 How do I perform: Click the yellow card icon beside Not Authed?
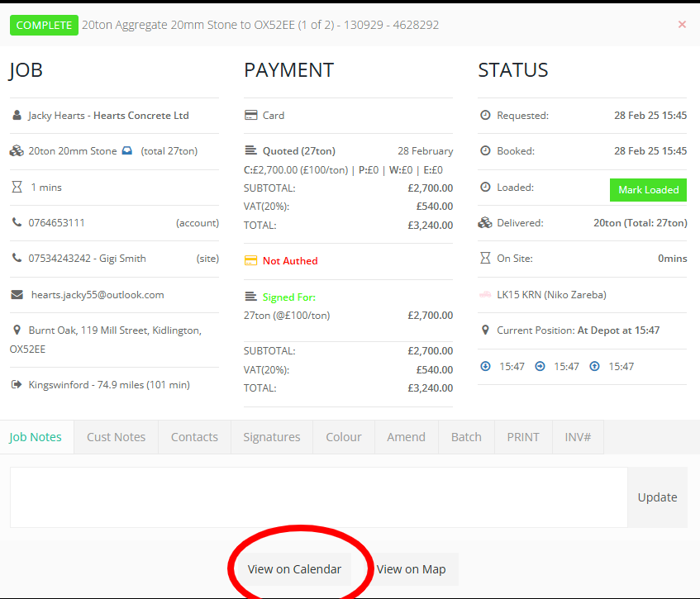pos(250,261)
